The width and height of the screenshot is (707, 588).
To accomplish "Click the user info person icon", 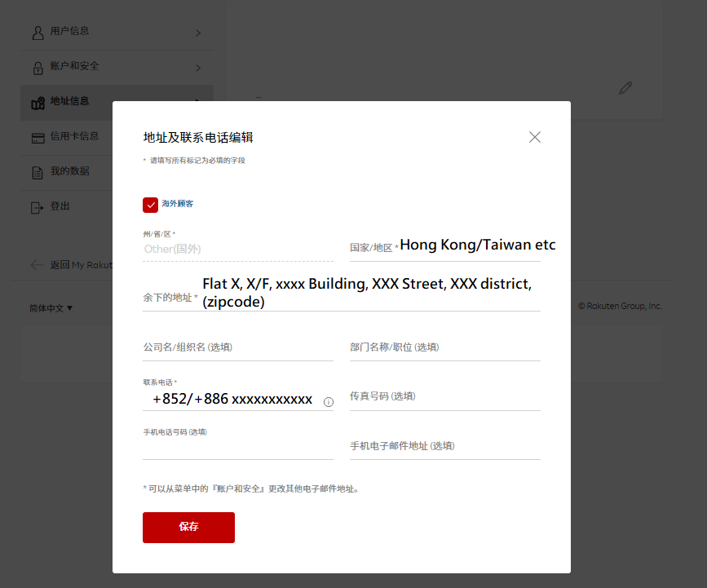I will point(38,33).
